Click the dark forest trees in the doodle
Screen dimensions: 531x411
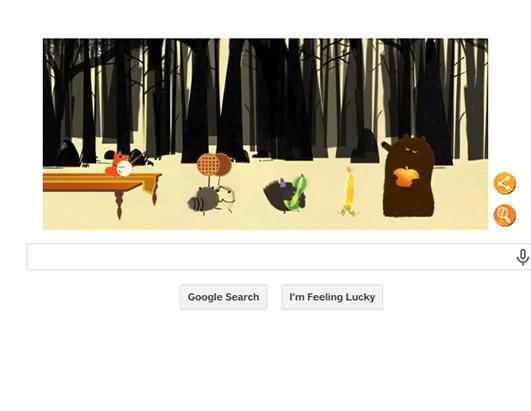(x=265, y=98)
